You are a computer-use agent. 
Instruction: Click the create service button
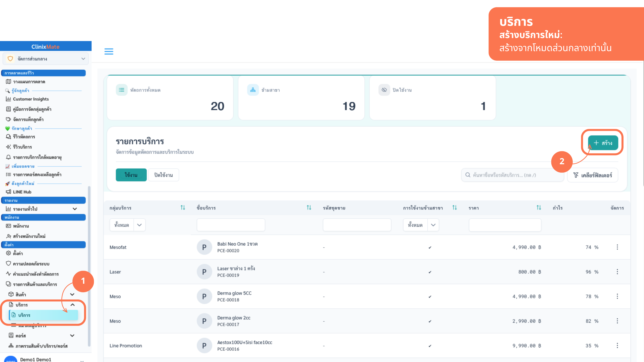[603, 143]
